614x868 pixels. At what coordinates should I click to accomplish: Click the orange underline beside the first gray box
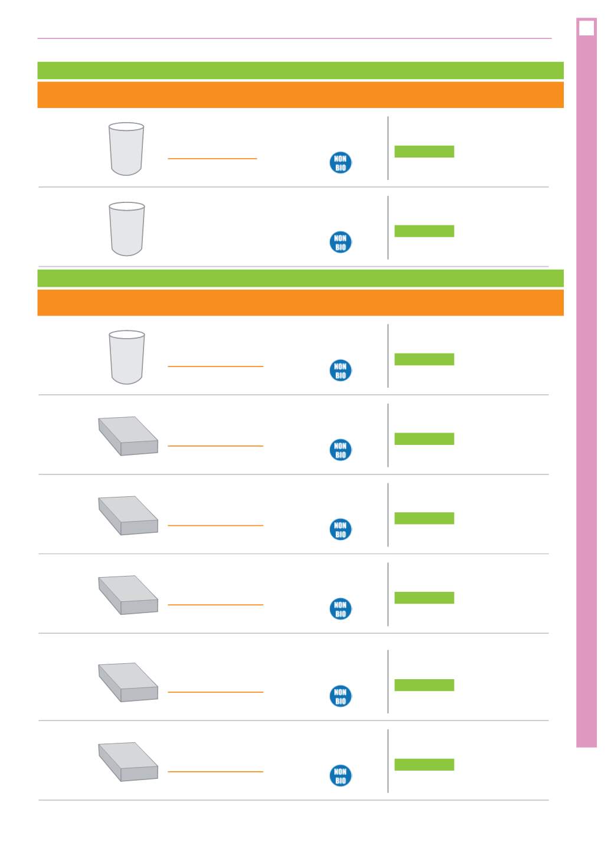[215, 446]
